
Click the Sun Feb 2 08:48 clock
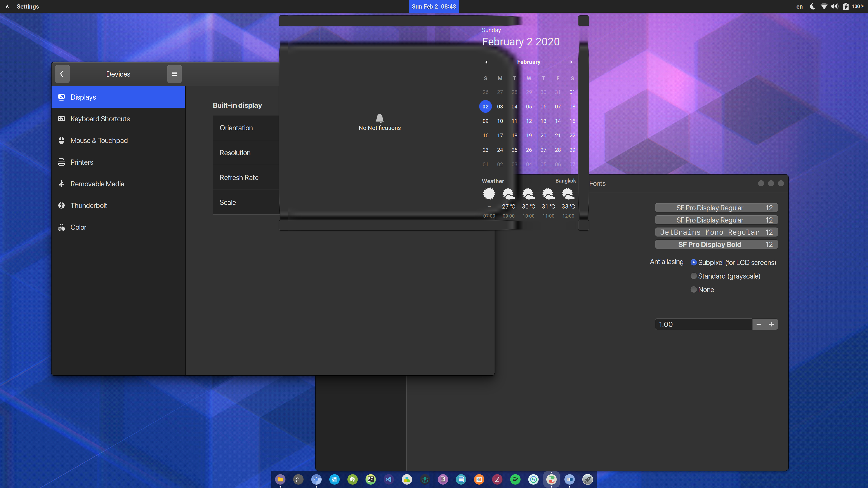(x=434, y=6)
